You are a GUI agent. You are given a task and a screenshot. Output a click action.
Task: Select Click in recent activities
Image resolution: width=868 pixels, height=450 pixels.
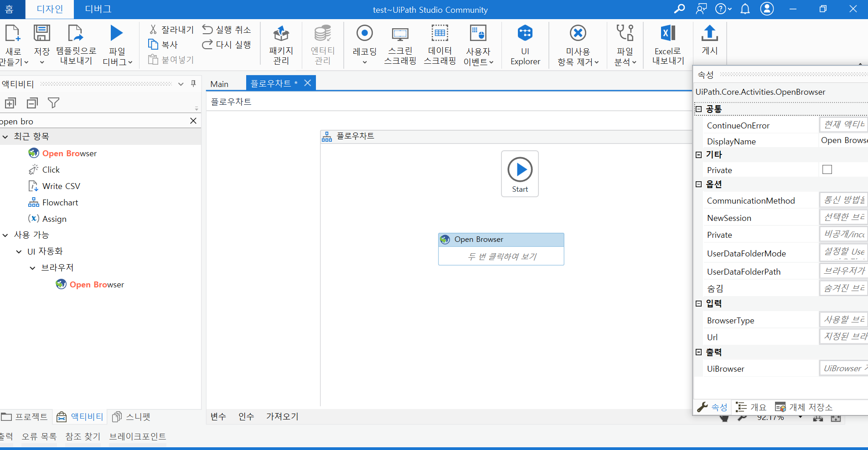[44, 170]
